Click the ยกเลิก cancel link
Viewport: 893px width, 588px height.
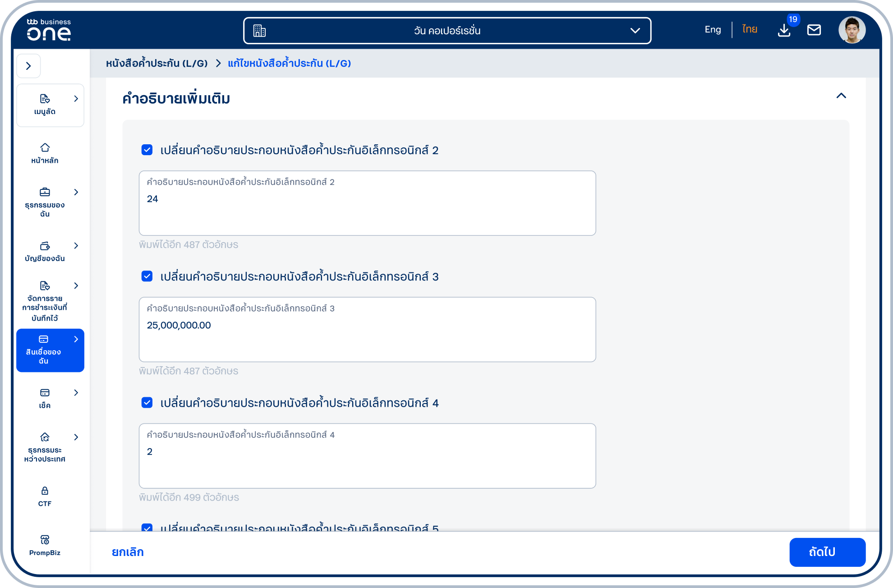[128, 552]
